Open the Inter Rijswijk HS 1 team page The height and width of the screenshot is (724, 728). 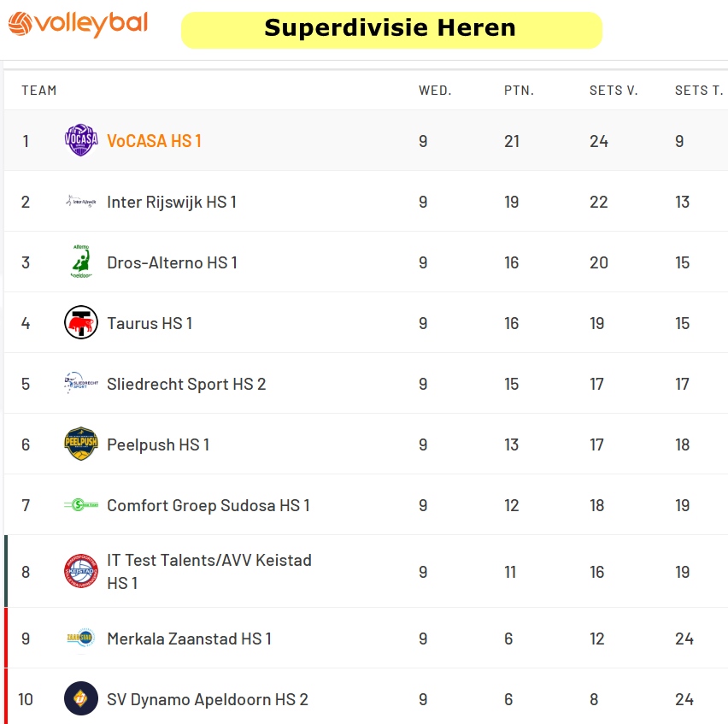click(172, 202)
